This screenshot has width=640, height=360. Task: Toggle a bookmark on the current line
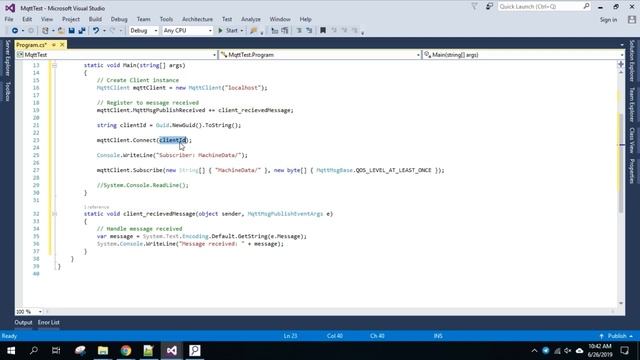pos(323,31)
